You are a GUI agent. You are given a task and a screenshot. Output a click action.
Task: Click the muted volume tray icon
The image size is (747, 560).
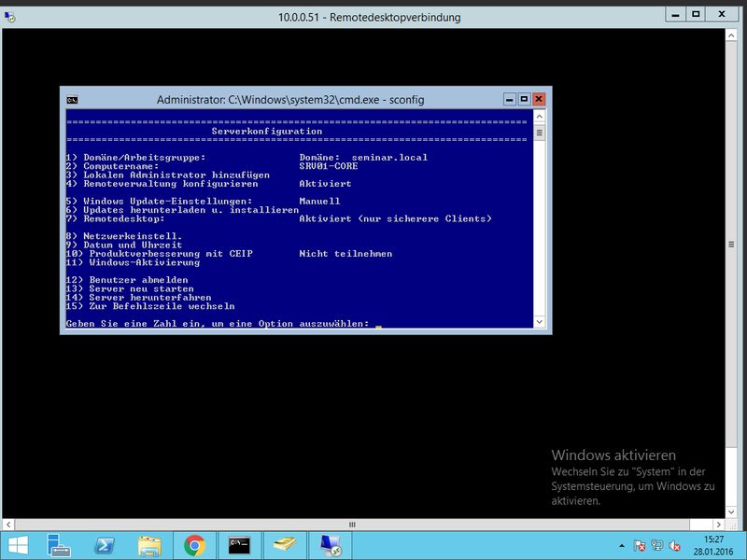coord(675,545)
